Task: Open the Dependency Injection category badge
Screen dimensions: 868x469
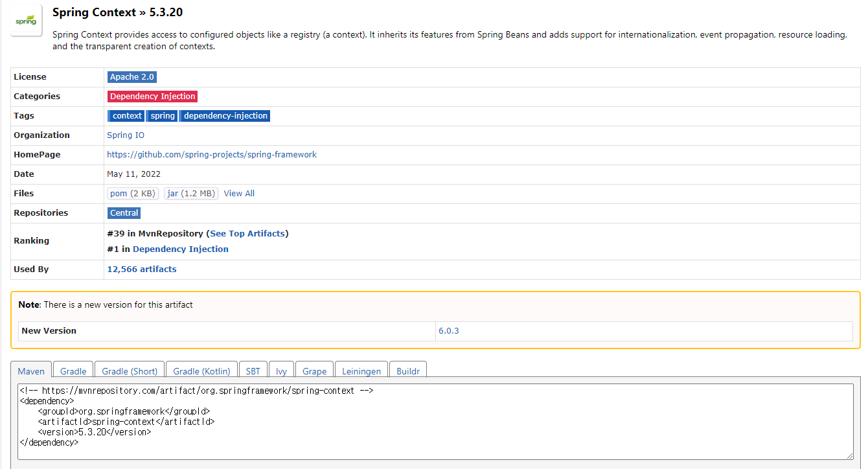Action: click(152, 97)
